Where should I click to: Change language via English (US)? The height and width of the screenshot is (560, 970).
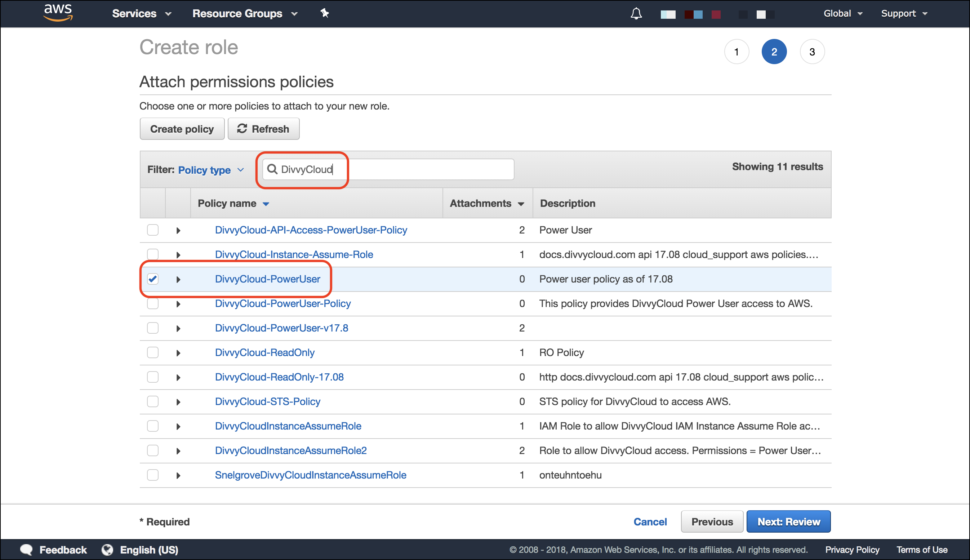click(149, 550)
